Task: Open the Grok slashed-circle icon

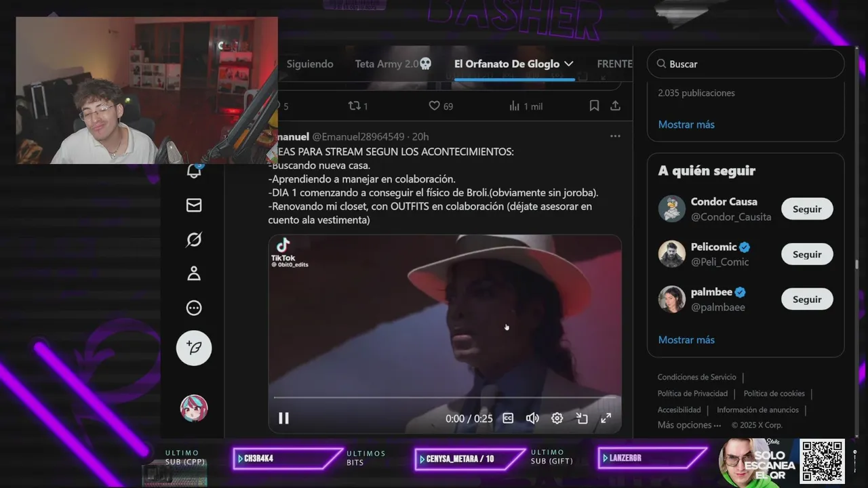Action: tap(194, 239)
